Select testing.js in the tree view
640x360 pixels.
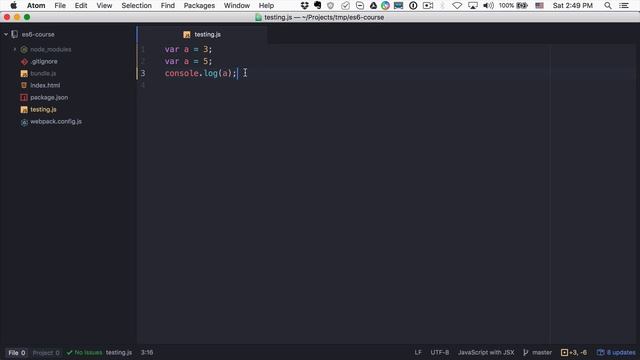(x=43, y=109)
